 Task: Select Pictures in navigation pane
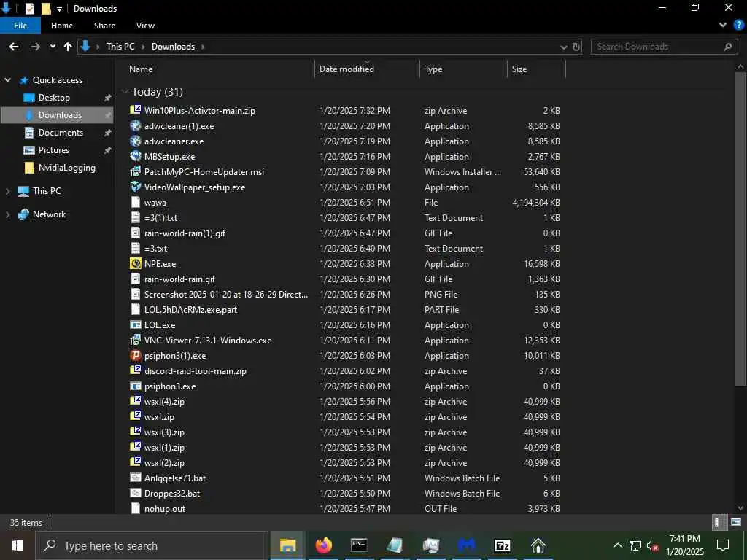tap(54, 150)
